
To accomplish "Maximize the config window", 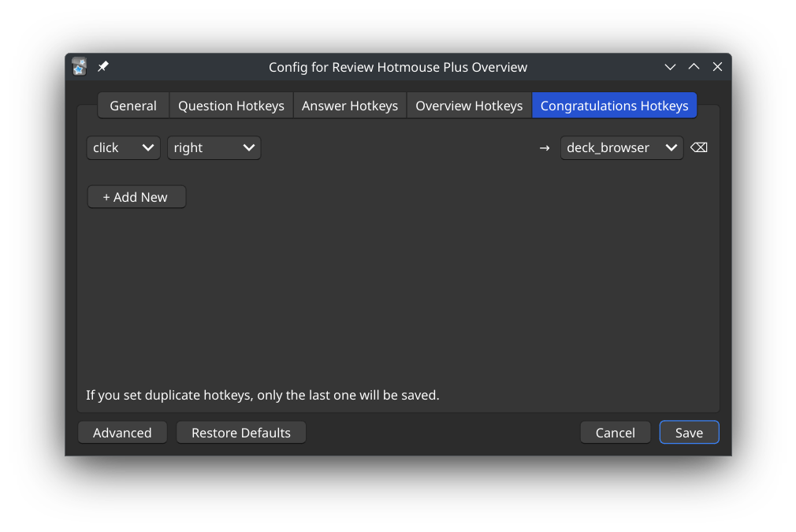I will (694, 67).
